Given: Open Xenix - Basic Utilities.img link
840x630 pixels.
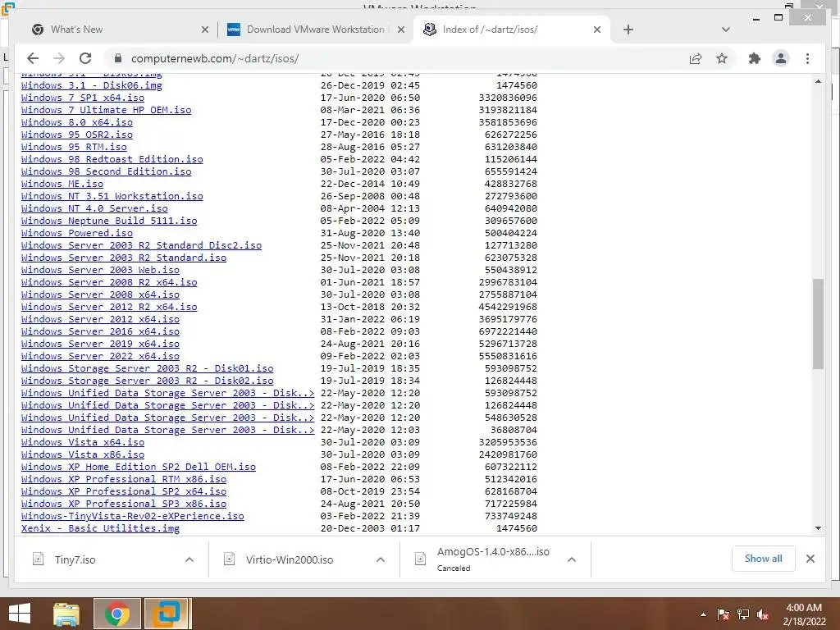Looking at the screenshot, I should pyautogui.click(x=100, y=529).
